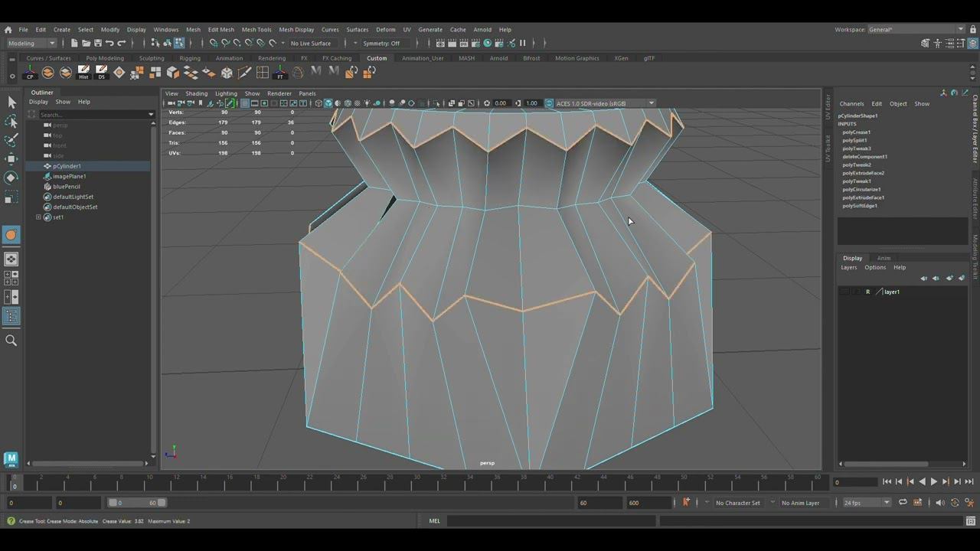
Task: Open the Workspace General dropdown
Action: (916, 29)
